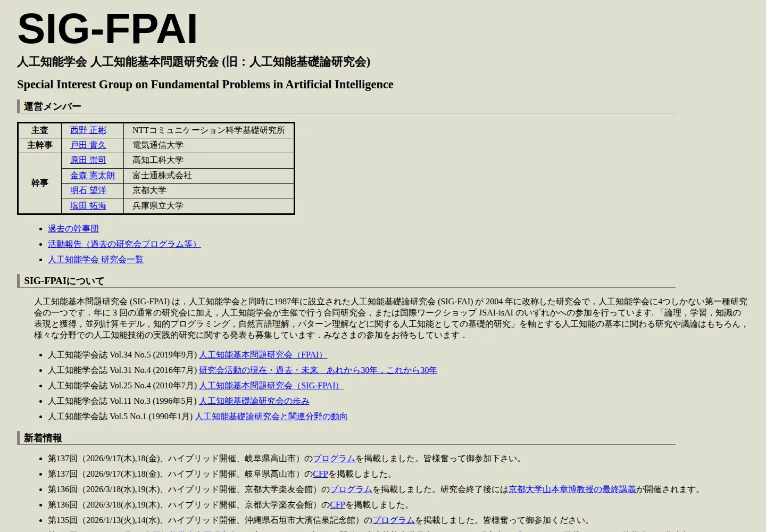The width and height of the screenshot is (766, 532).
Task: Open 明石 望洋 member link
Action: tap(88, 190)
